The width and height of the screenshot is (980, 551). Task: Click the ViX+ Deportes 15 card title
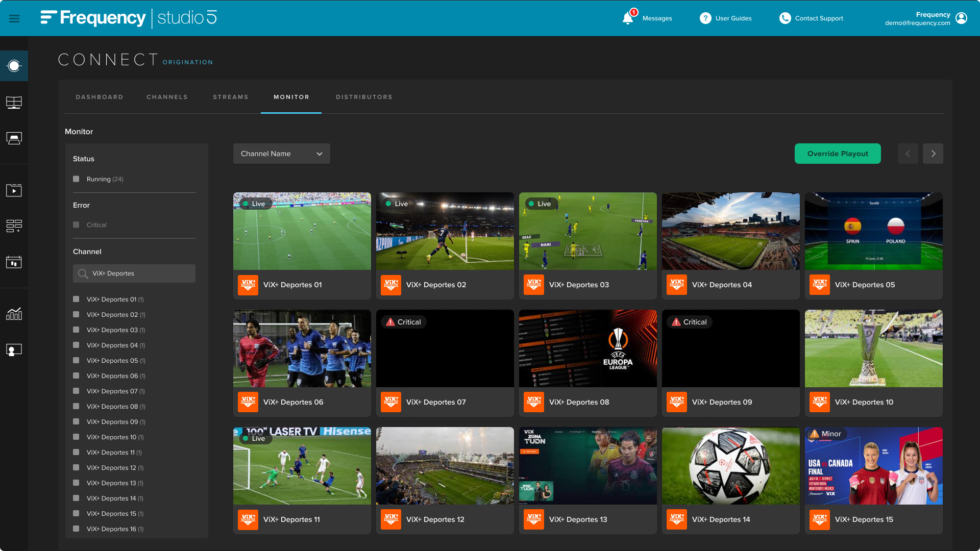point(864,519)
